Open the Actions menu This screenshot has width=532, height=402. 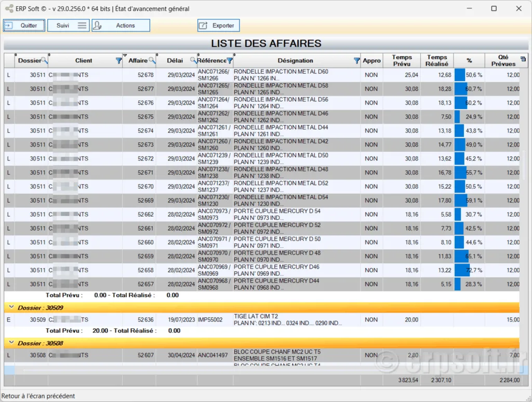pyautogui.click(x=121, y=25)
